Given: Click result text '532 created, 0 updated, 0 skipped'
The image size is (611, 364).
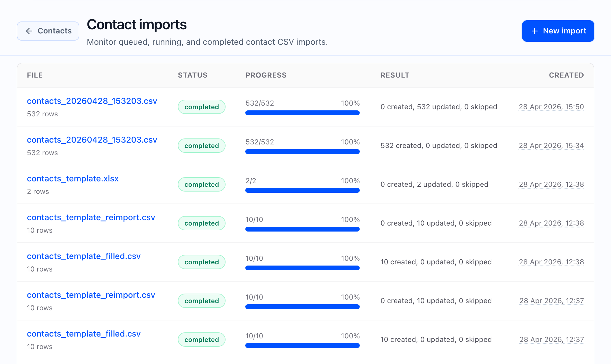Looking at the screenshot, I should point(439,146).
